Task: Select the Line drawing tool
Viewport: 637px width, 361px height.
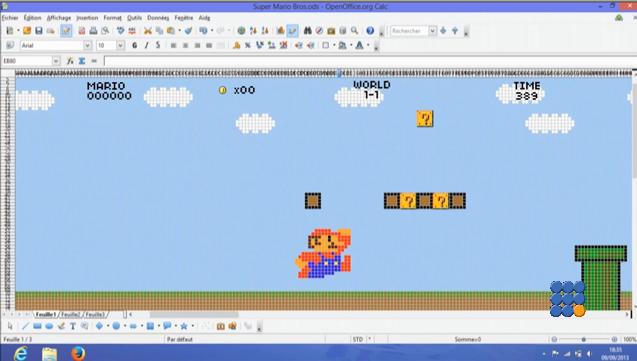Action: 26,326
